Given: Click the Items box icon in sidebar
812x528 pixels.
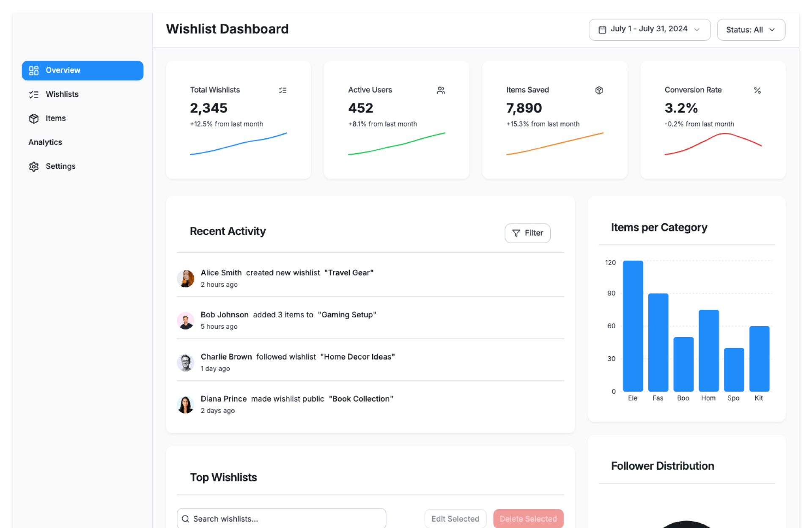Looking at the screenshot, I should coord(34,118).
